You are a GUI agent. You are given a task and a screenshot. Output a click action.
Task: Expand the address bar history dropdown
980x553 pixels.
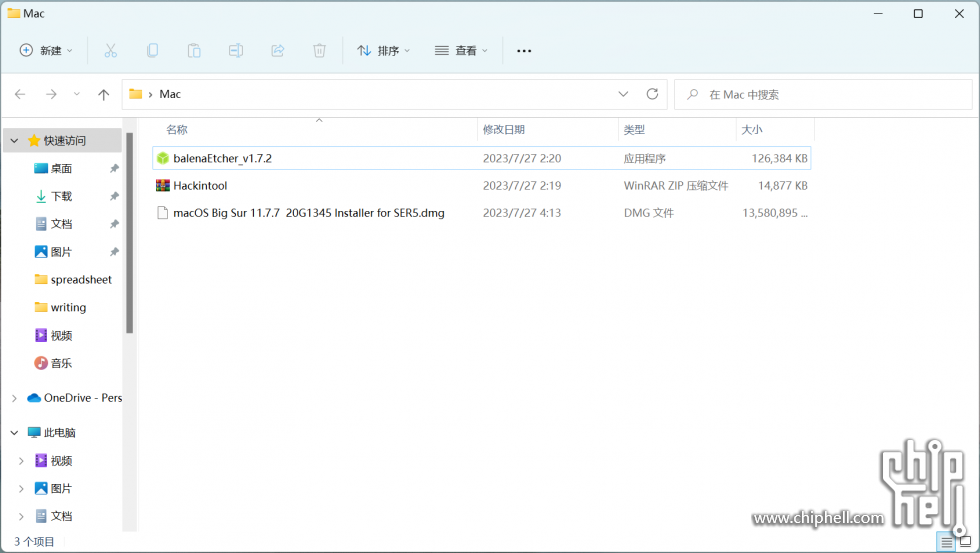tap(623, 94)
